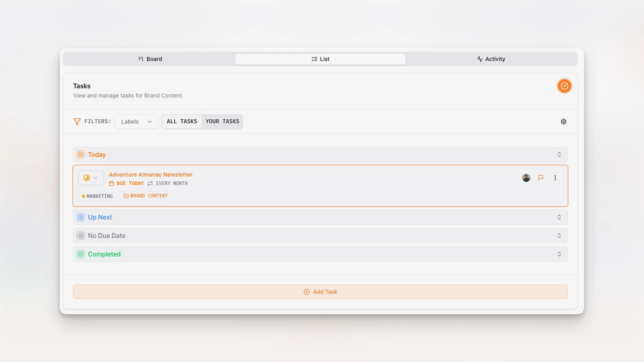Click the Completed section check icon

coord(80,254)
